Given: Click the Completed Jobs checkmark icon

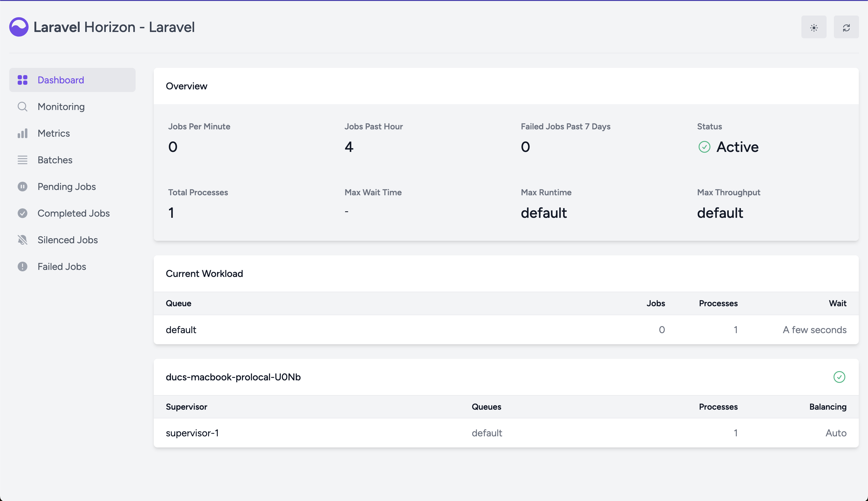Looking at the screenshot, I should click(22, 213).
